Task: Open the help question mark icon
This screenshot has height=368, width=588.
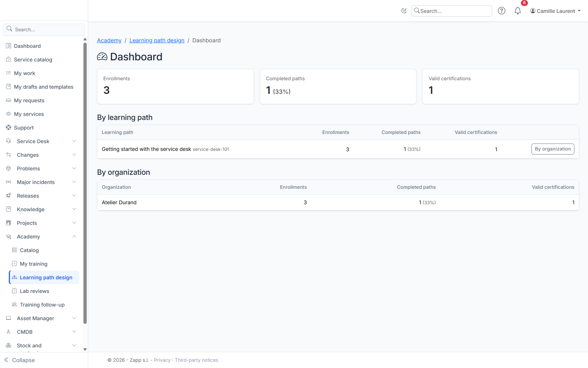Action: pyautogui.click(x=502, y=11)
